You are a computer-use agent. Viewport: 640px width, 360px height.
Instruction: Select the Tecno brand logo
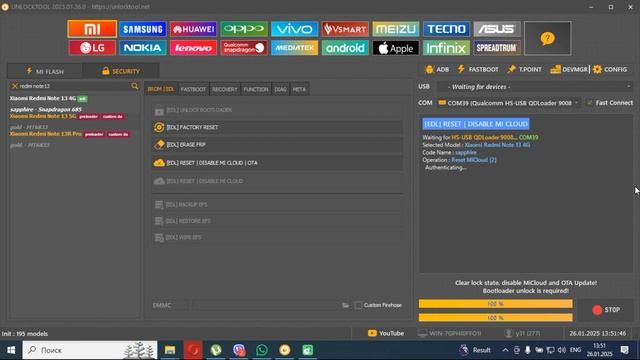(x=446, y=29)
